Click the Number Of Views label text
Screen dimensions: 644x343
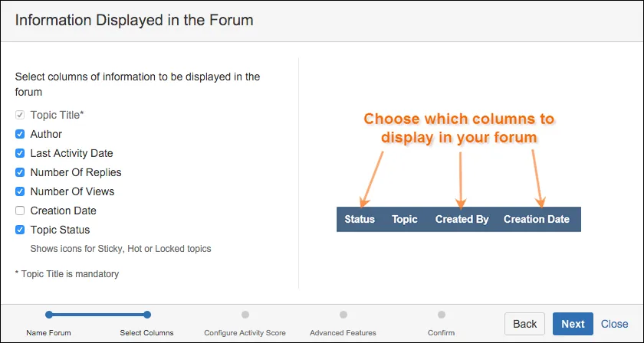coord(72,191)
